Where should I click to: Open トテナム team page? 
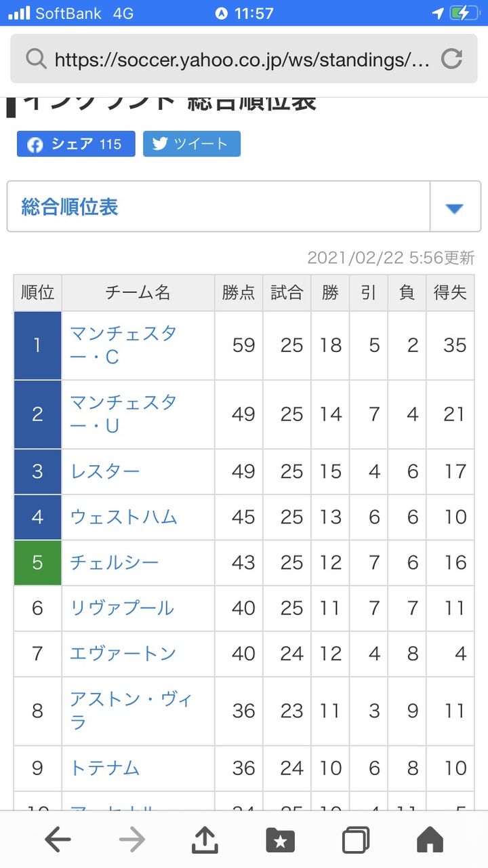(105, 768)
